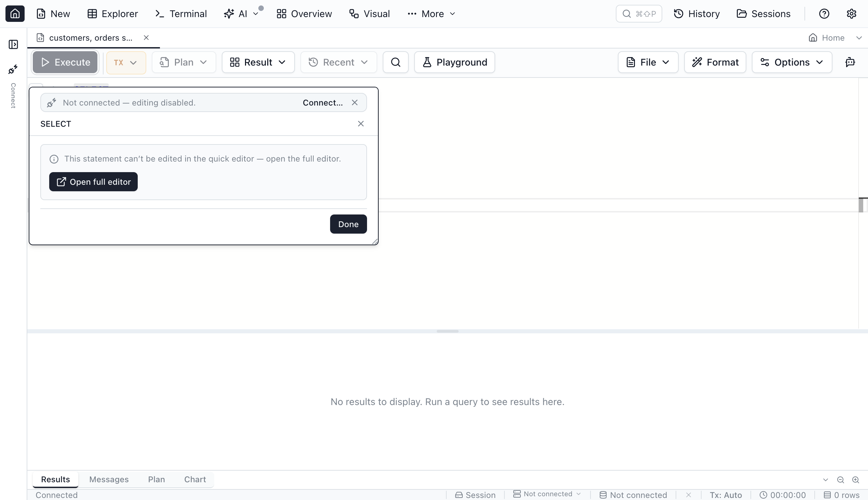Image resolution: width=868 pixels, height=500 pixels.
Task: Switch to the Messages tab
Action: pos(109,480)
